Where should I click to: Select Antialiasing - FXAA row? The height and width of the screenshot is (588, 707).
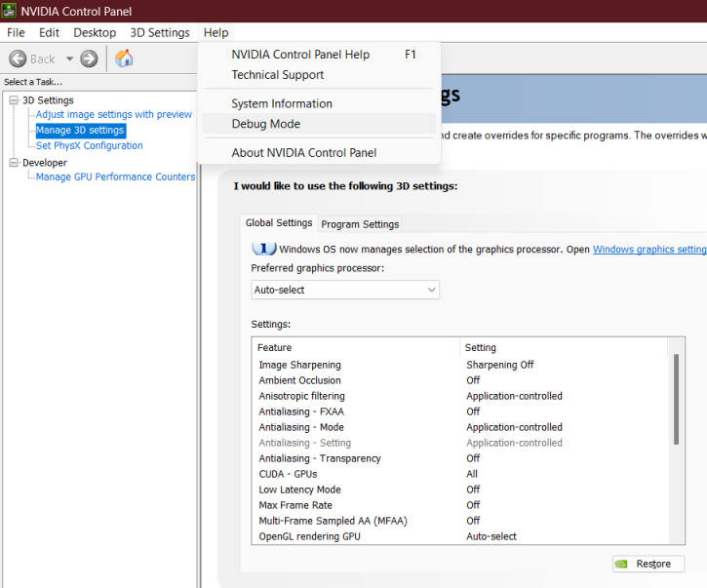pos(460,412)
